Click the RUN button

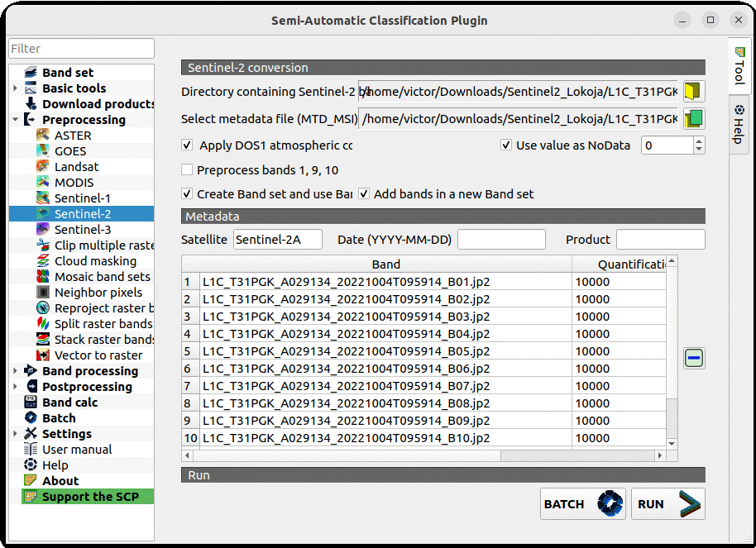667,503
